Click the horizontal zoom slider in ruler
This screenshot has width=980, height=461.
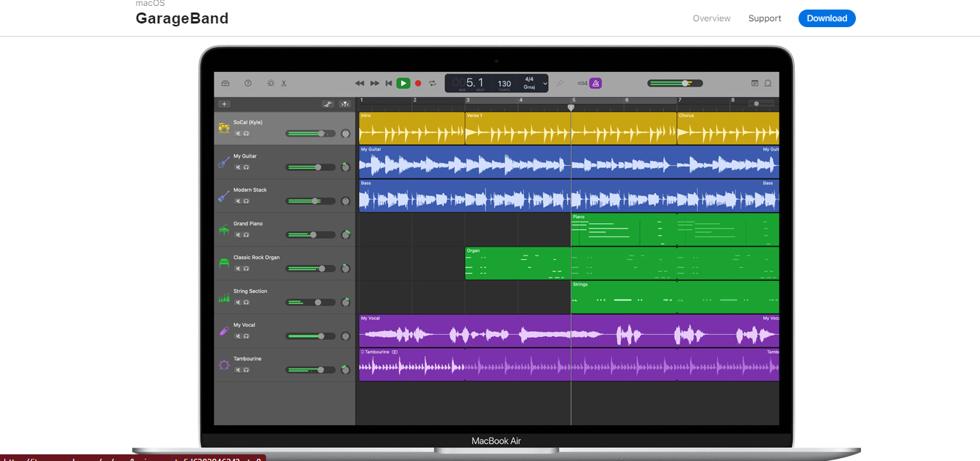(762, 104)
